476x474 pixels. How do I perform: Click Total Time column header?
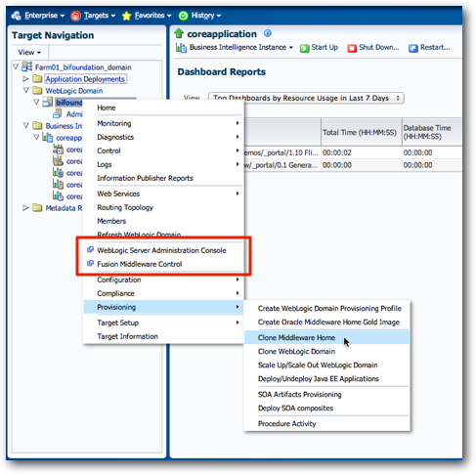362,132
